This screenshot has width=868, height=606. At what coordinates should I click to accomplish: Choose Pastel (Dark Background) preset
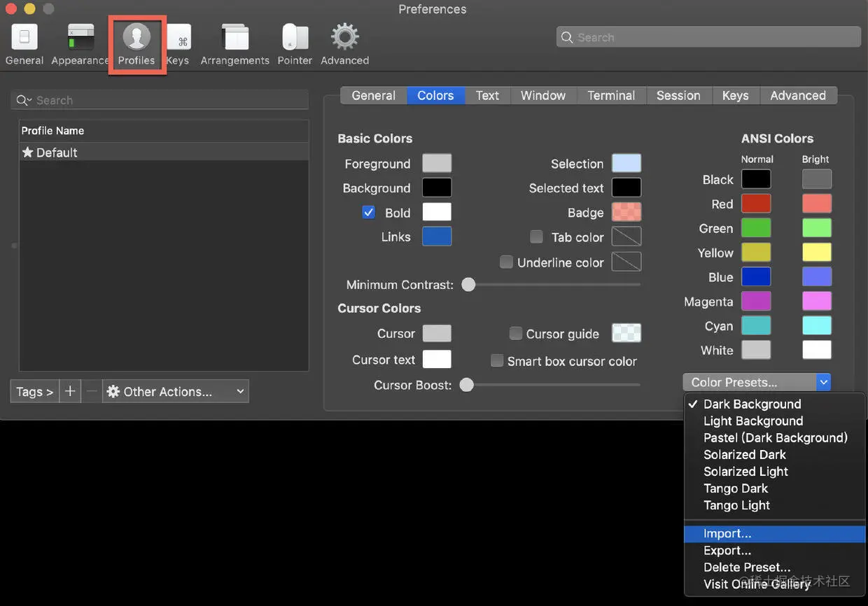[775, 437]
